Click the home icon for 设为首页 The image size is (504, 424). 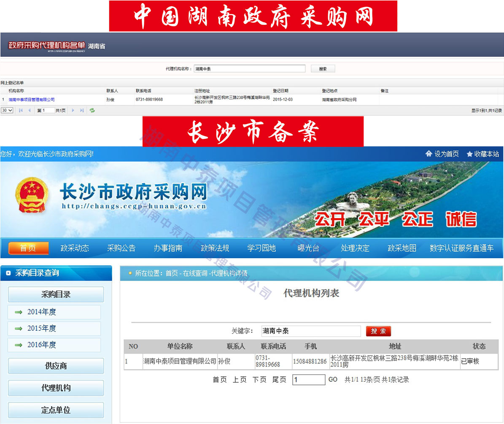click(429, 154)
